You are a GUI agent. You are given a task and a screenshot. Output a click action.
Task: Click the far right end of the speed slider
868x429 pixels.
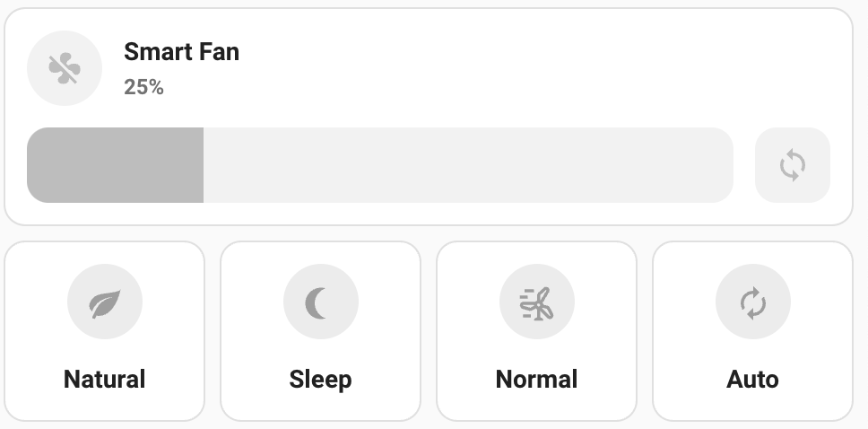coord(726,165)
